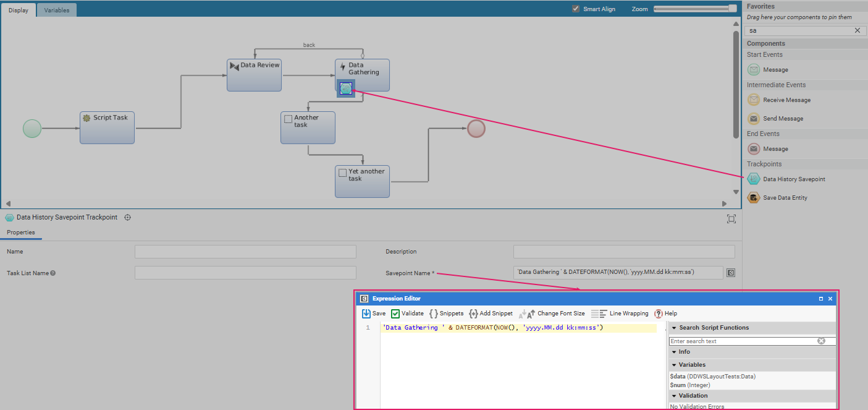Click the $data variable entry
The height and width of the screenshot is (410, 868).
point(712,376)
